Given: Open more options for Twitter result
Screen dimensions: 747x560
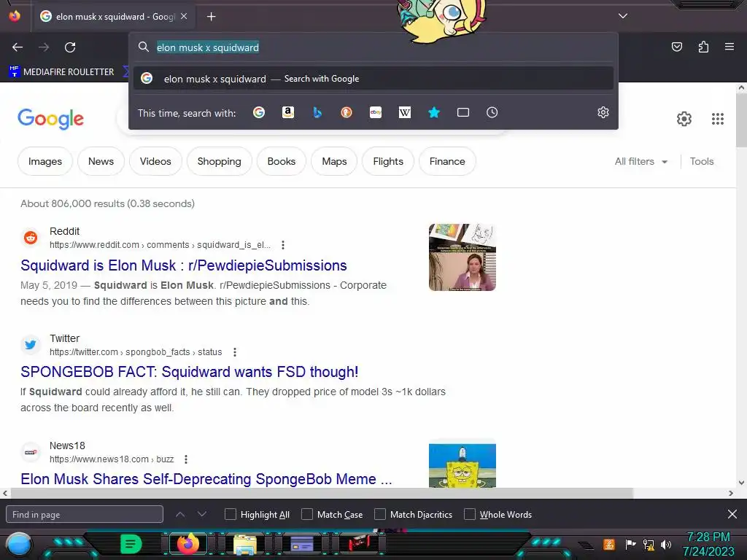Looking at the screenshot, I should pyautogui.click(x=234, y=352).
